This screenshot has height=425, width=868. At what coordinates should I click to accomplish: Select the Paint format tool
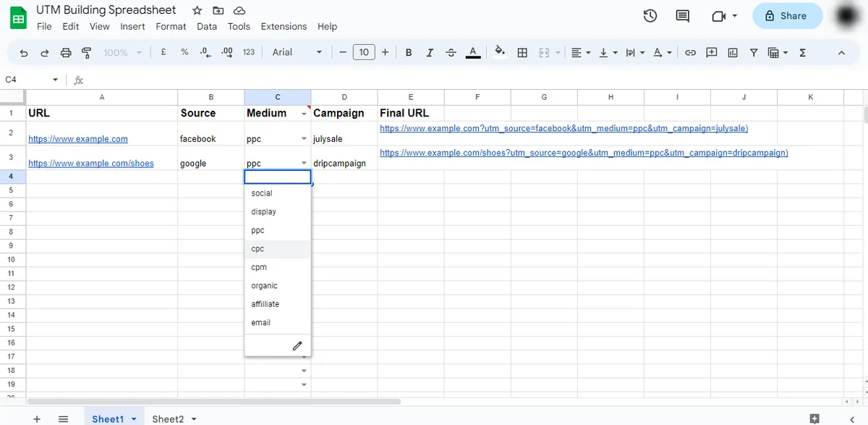tap(87, 52)
